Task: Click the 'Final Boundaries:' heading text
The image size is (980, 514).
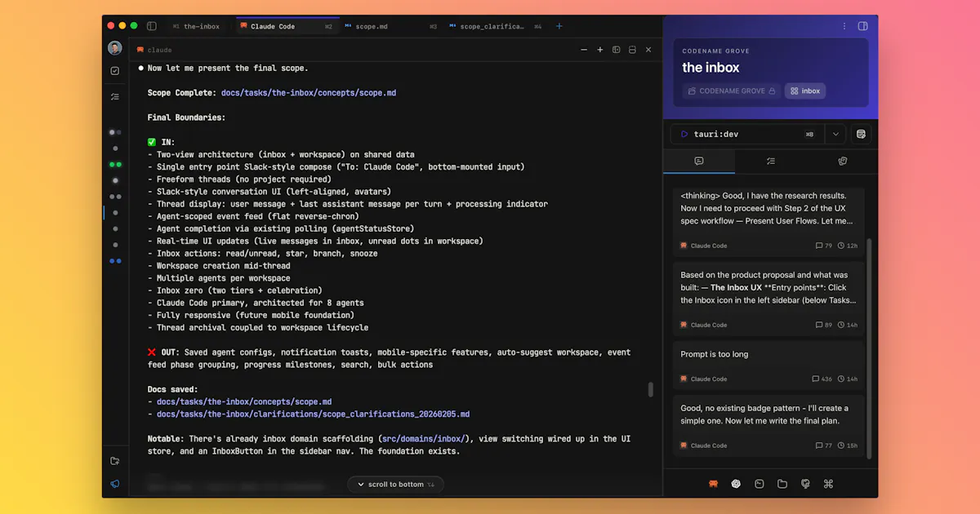Action: [x=186, y=117]
